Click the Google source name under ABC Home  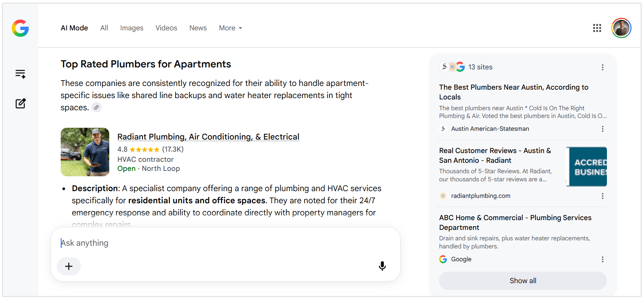[x=461, y=259]
